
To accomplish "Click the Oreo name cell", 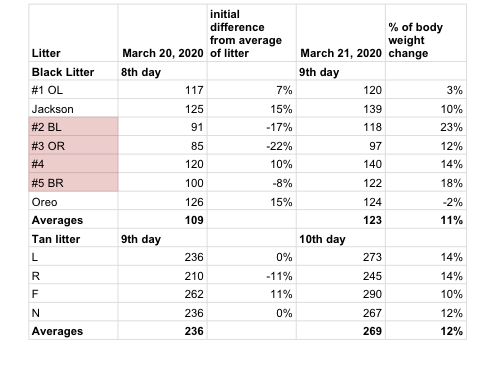I will [73, 201].
